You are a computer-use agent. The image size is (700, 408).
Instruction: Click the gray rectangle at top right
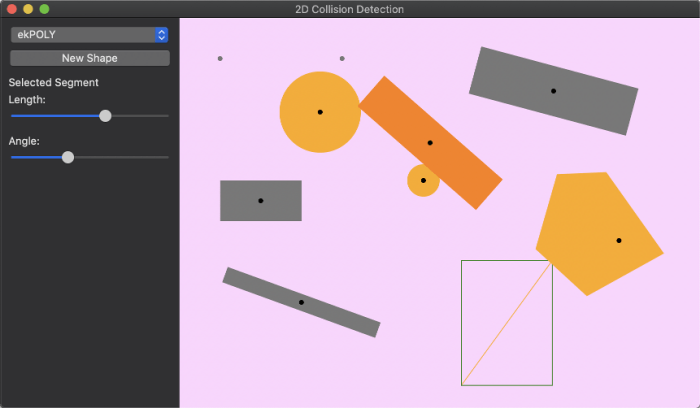(553, 91)
